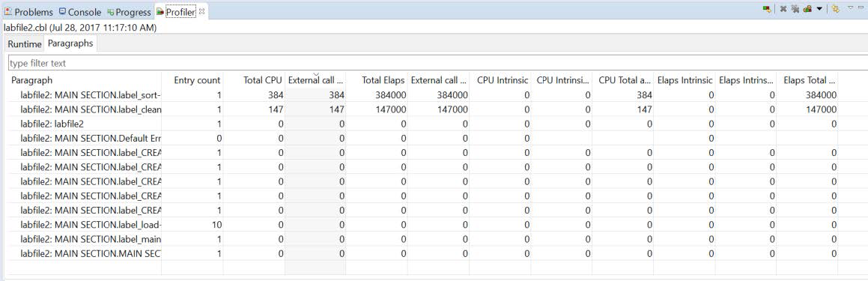Sort by the 'CPU Total a...' column header
Viewport: 868px width, 281px height.
click(x=623, y=80)
